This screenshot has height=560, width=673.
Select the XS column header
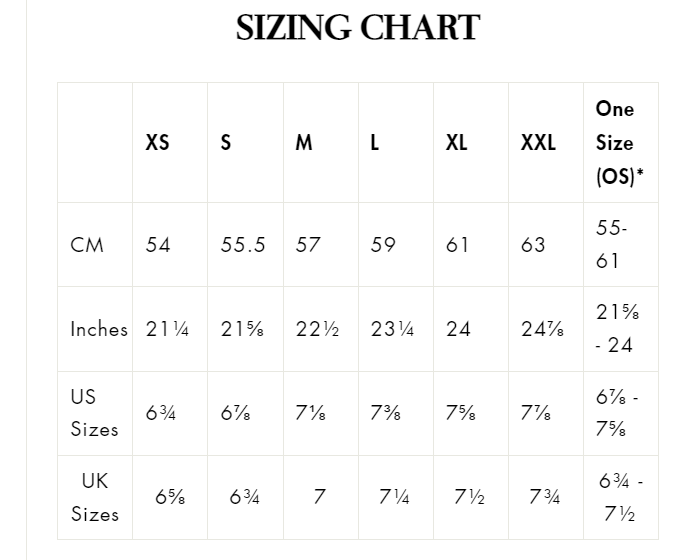(x=158, y=142)
